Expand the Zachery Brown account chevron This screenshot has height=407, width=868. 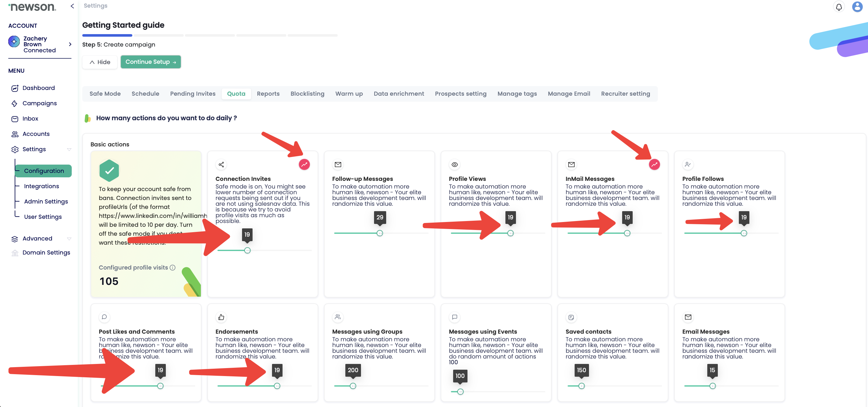click(x=70, y=44)
